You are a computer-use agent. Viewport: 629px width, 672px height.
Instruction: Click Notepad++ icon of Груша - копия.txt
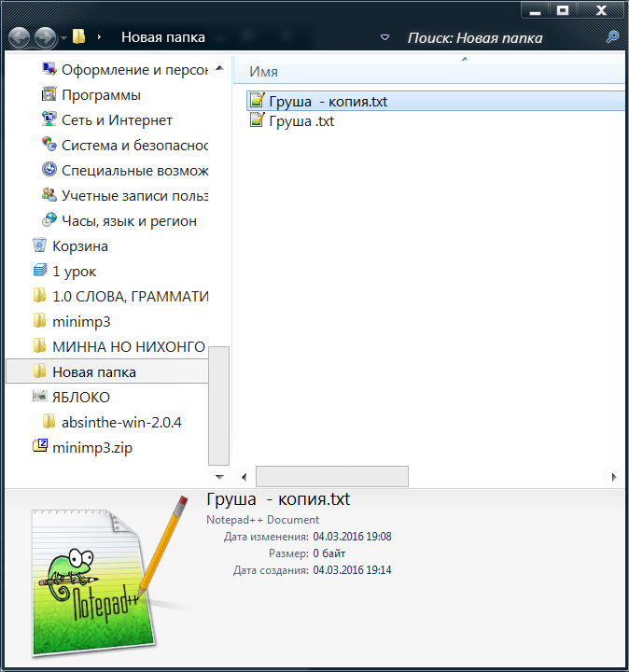point(257,100)
